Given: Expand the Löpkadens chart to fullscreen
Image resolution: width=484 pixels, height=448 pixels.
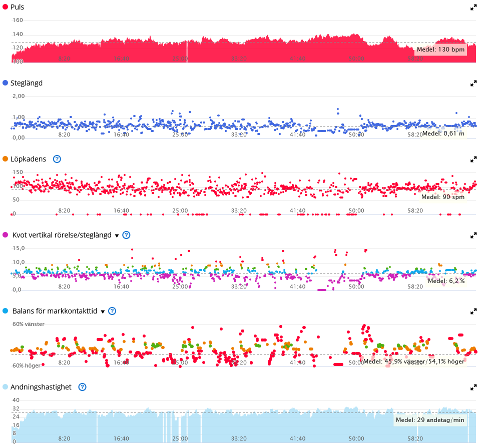Looking at the screenshot, I should tap(473, 159).
